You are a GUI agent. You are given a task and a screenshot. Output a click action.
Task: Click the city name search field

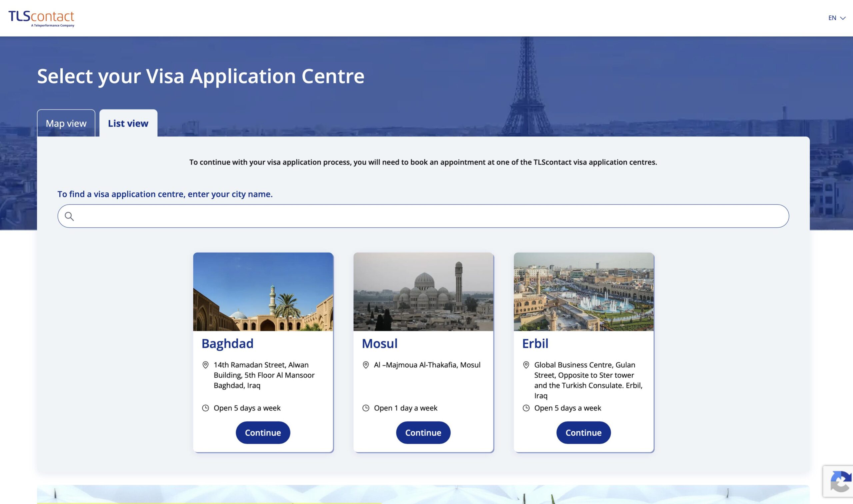tap(423, 216)
